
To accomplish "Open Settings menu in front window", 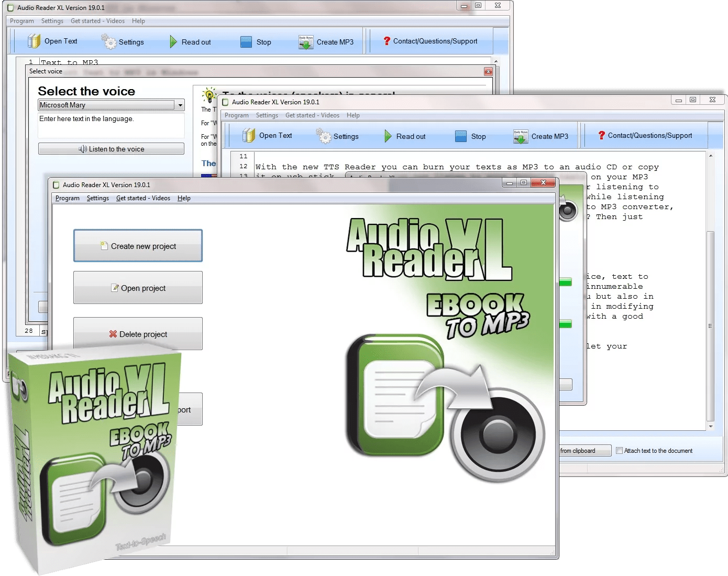I will (98, 198).
